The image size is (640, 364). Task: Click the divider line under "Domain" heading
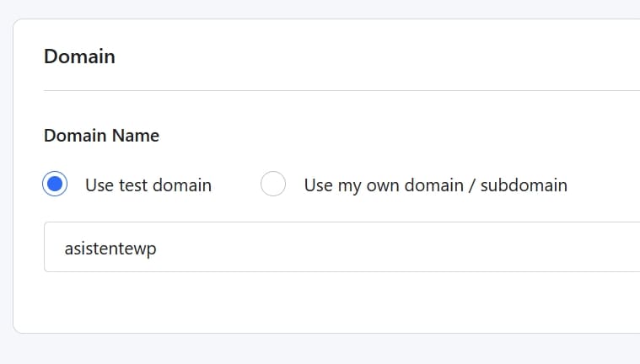(337, 90)
